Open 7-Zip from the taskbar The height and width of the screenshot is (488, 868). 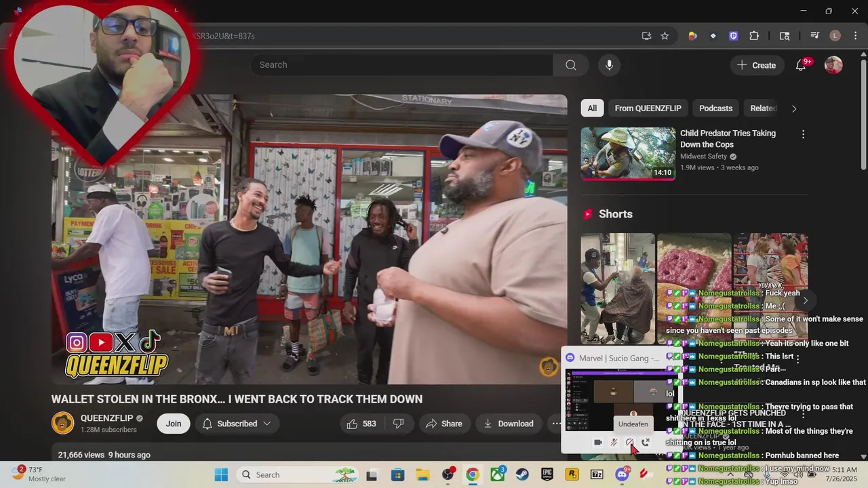[x=597, y=474]
